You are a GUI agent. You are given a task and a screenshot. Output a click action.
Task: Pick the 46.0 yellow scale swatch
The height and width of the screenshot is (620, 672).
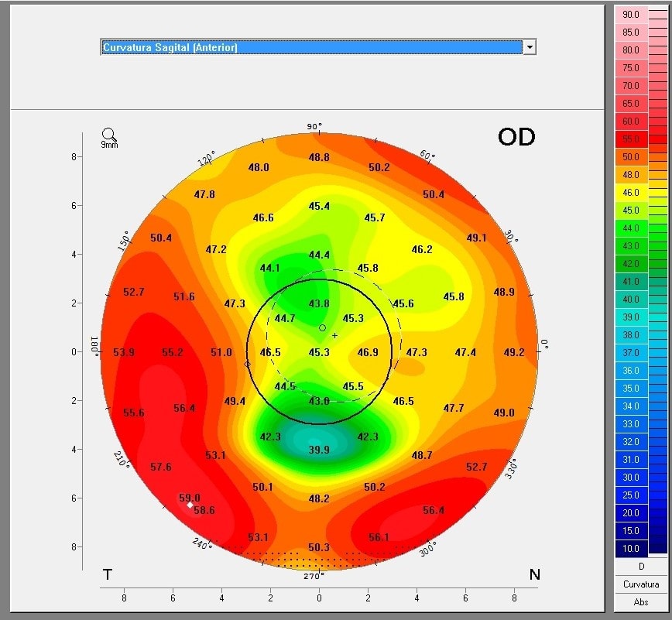631,193
